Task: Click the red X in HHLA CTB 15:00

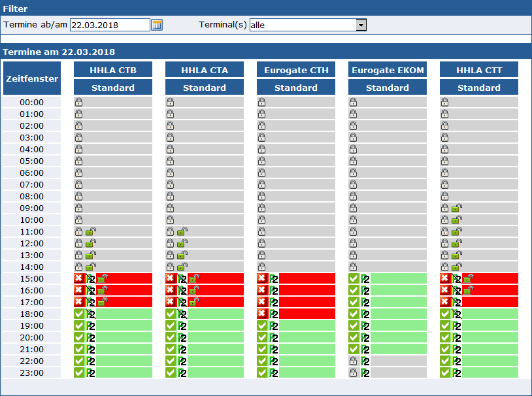Action: pyautogui.click(x=78, y=278)
